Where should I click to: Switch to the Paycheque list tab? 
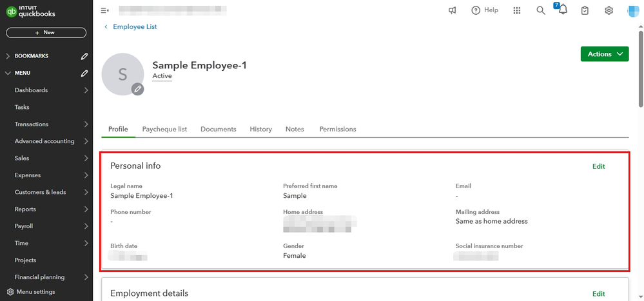click(x=164, y=129)
